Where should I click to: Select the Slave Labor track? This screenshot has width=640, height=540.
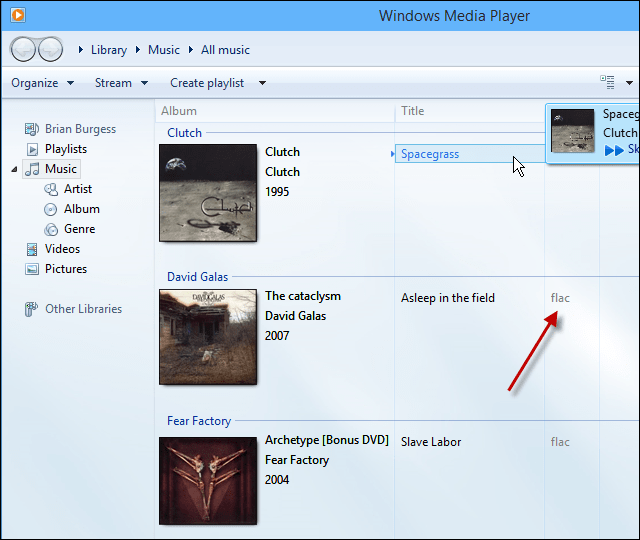click(431, 442)
